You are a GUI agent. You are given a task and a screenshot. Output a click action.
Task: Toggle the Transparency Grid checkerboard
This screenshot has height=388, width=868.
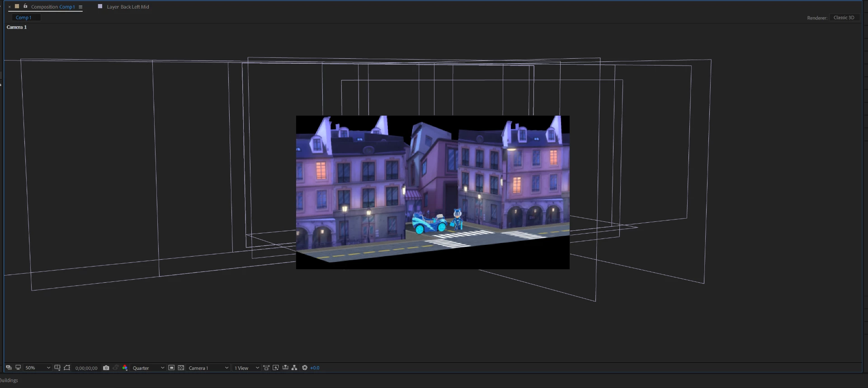pyautogui.click(x=181, y=368)
